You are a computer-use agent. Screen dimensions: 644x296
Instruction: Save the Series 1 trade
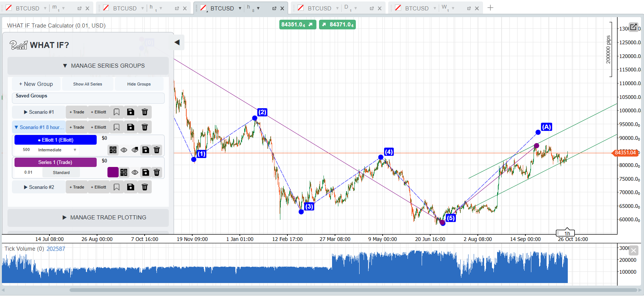pyautogui.click(x=146, y=172)
